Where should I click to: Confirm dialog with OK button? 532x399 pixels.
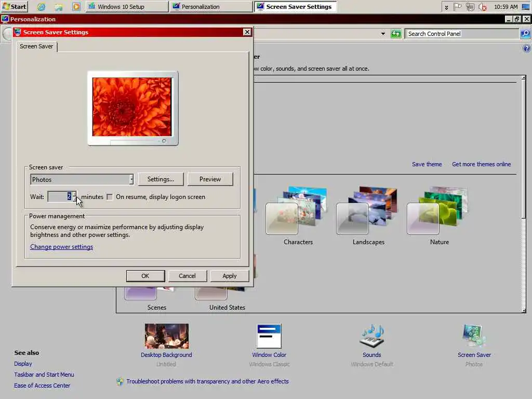click(145, 276)
